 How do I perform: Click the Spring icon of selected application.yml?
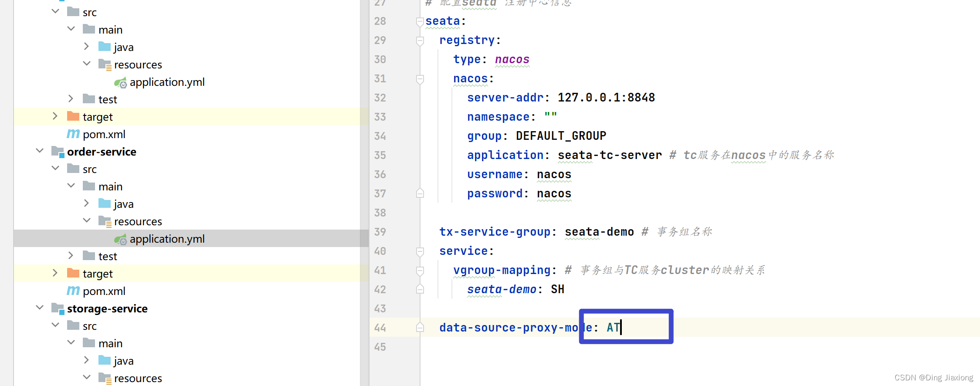point(120,239)
